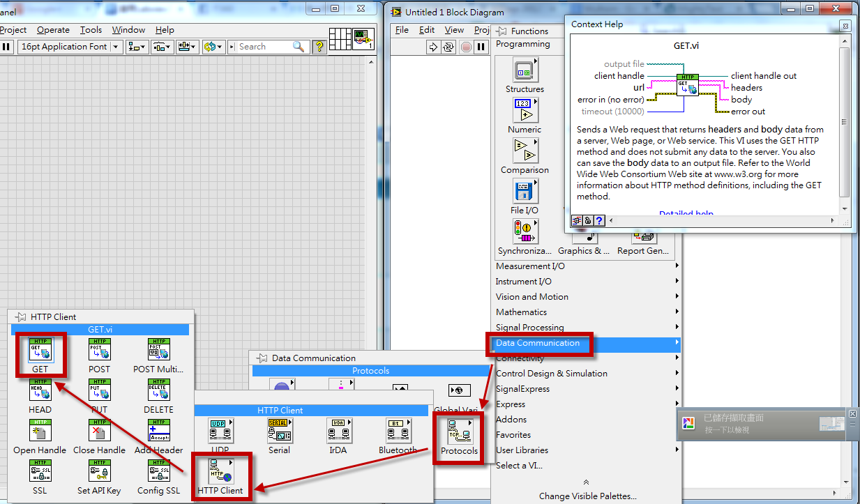This screenshot has height=504, width=860.
Task: Open the File I/O palette icon
Action: 525,190
